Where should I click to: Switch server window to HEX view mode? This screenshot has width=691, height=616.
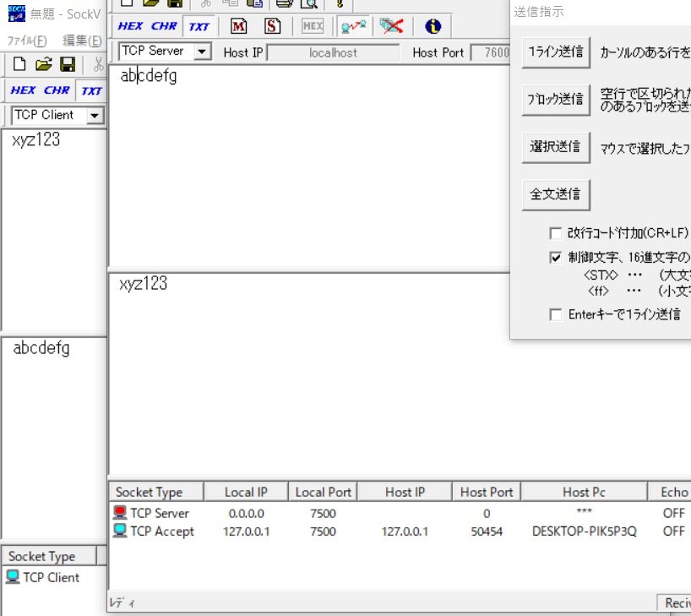pos(130,26)
